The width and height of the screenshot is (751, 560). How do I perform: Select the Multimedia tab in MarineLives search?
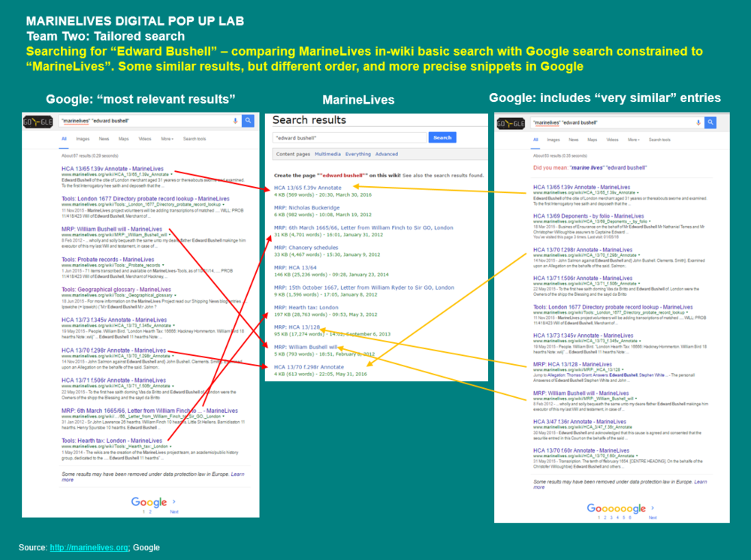pyautogui.click(x=327, y=154)
